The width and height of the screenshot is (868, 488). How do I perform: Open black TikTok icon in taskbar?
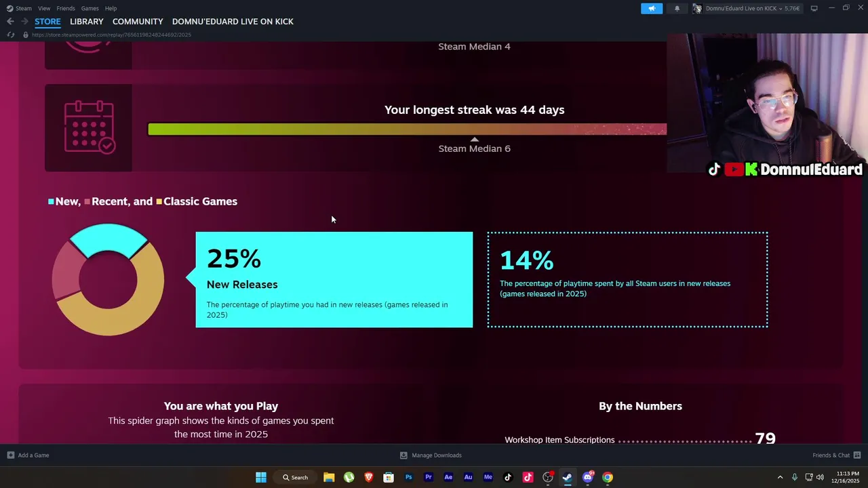(x=508, y=477)
